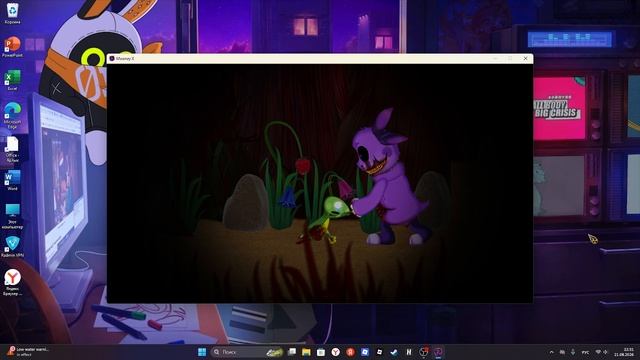Image resolution: width=640 pixels, height=360 pixels.
Task: Click the active purple game icon on taskbar
Action: point(438,352)
